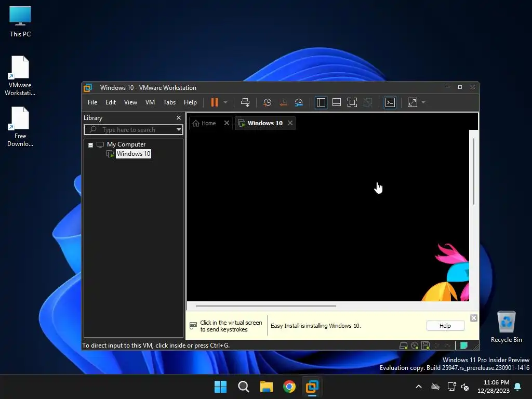Launch Google Chrome from the taskbar
Screen dimensions: 532x399
(289, 387)
